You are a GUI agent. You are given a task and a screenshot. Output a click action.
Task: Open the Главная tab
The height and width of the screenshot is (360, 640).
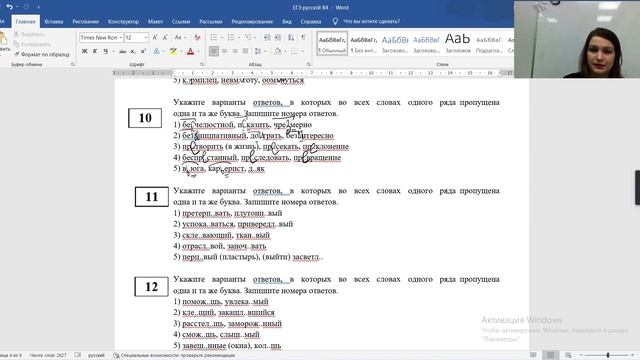(25, 22)
